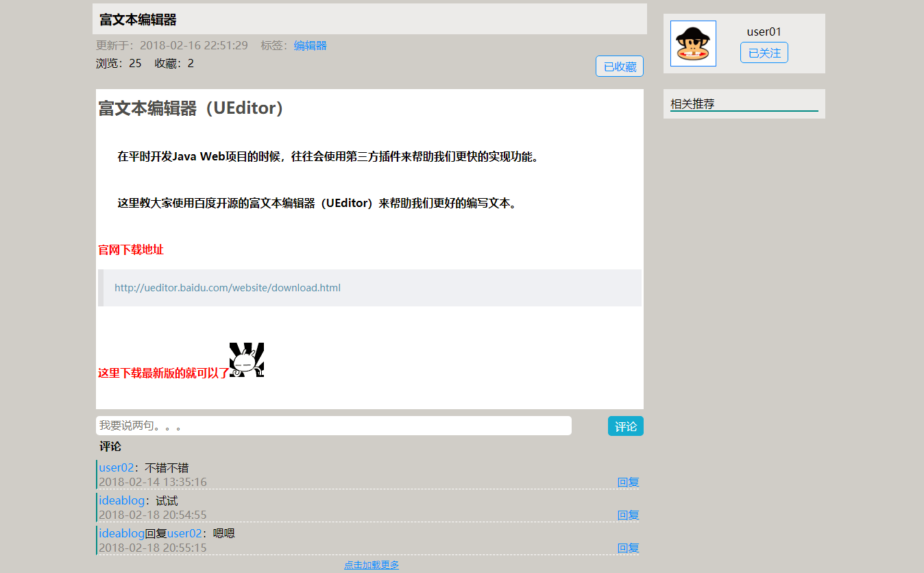Click the 收藏：2 favorites count

pos(174,64)
